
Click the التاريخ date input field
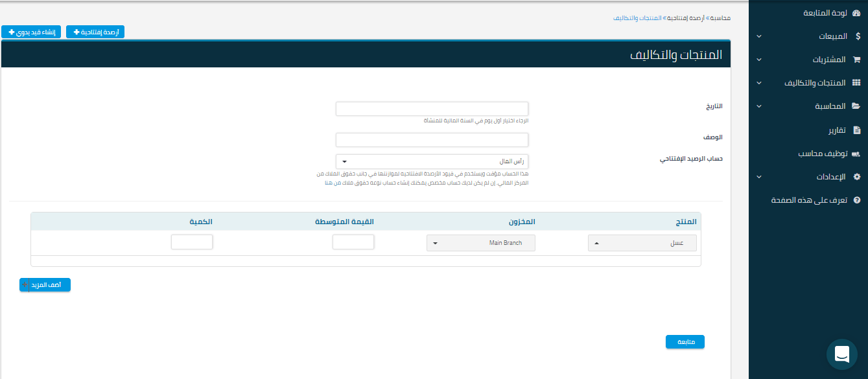click(x=432, y=109)
